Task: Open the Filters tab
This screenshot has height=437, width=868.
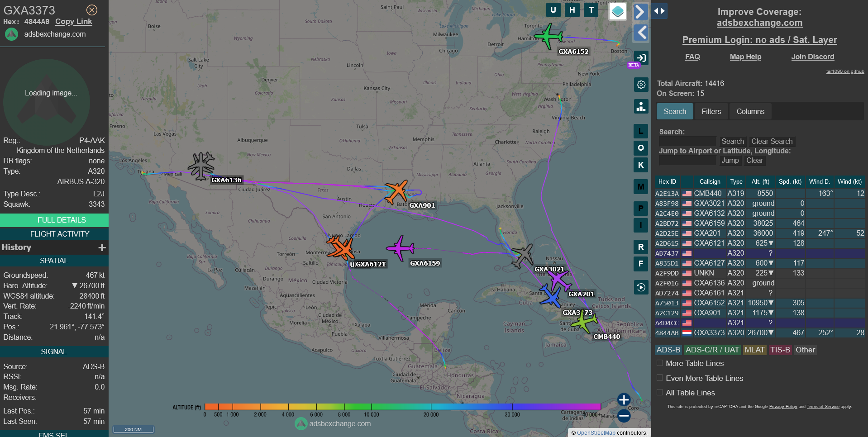Action: pyautogui.click(x=711, y=111)
